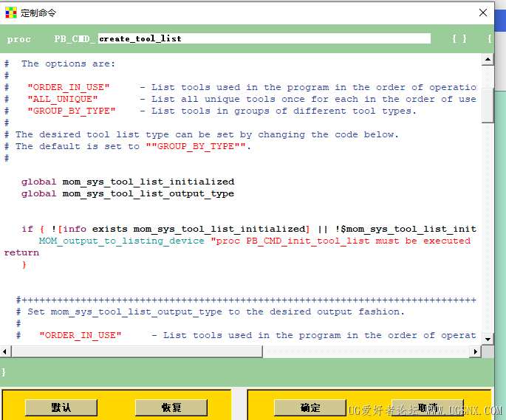Click the 确定 (OK) button
The height and width of the screenshot is (420, 506).
310,407
